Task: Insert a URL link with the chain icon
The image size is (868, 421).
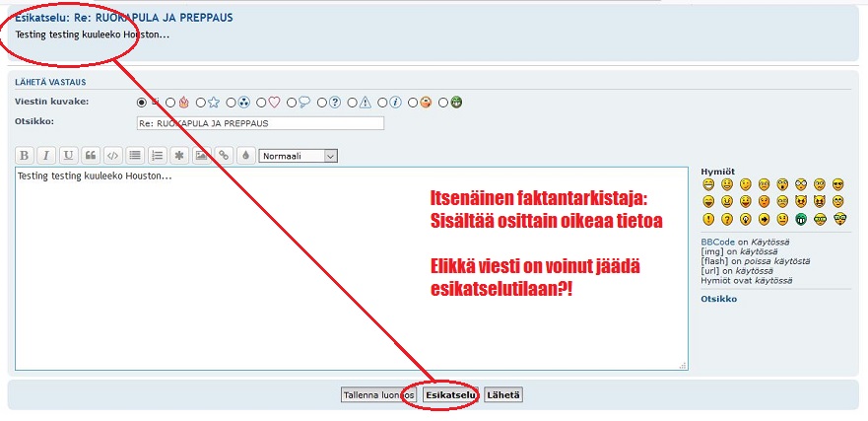Action: coord(224,155)
